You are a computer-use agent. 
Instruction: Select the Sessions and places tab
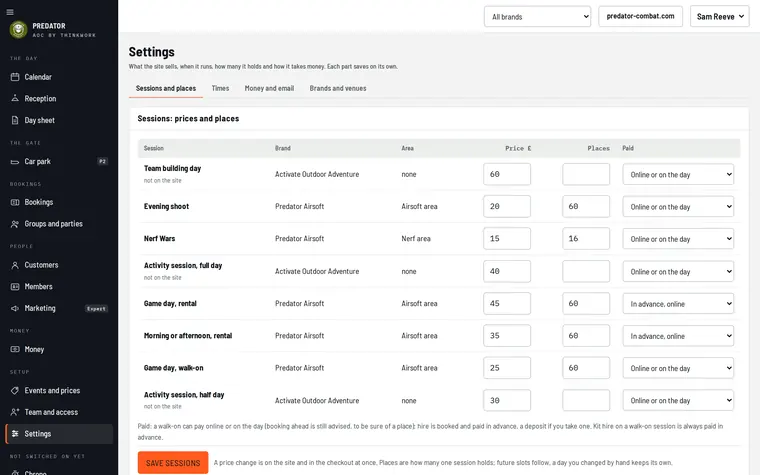tap(166, 88)
